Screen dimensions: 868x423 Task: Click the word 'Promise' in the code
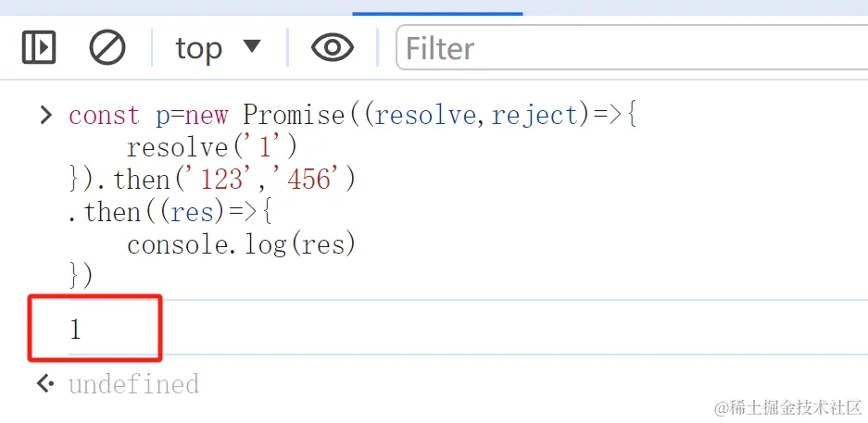coord(293,116)
